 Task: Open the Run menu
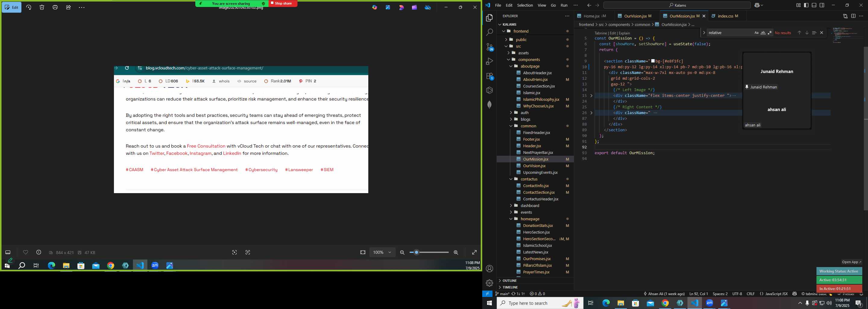564,5
